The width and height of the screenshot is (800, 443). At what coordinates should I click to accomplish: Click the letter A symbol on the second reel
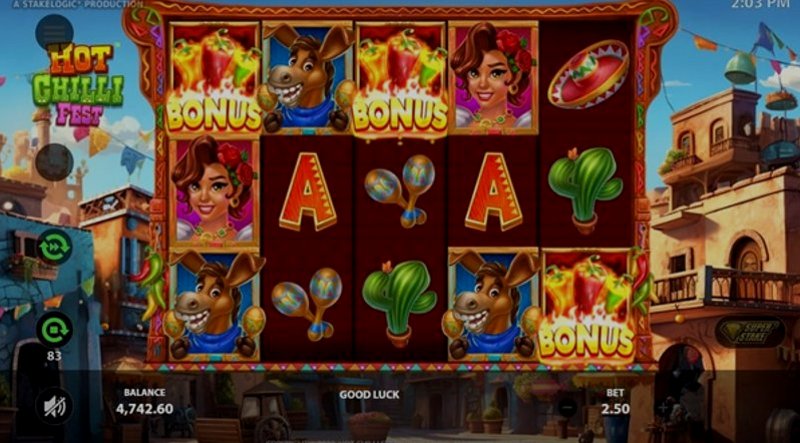(x=308, y=192)
